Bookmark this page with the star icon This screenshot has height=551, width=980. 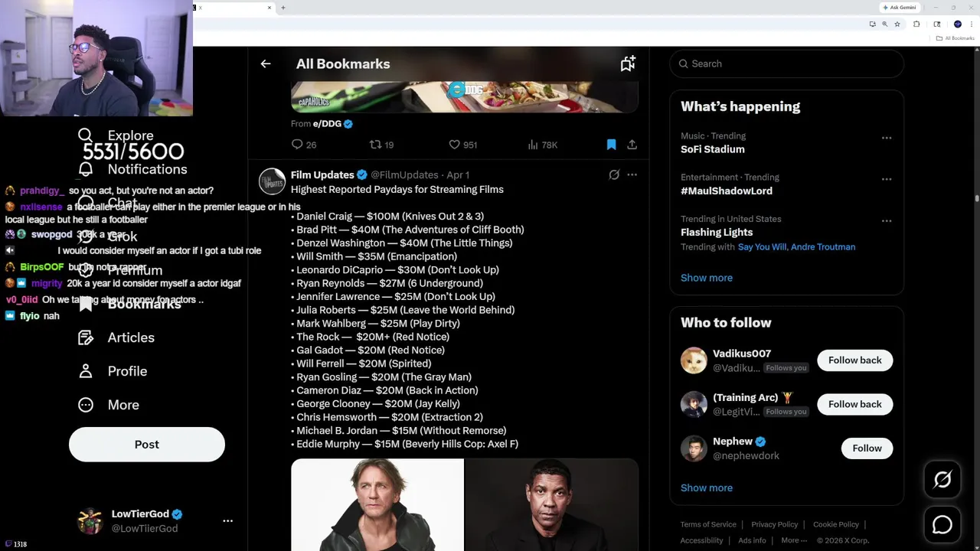pyautogui.click(x=897, y=24)
